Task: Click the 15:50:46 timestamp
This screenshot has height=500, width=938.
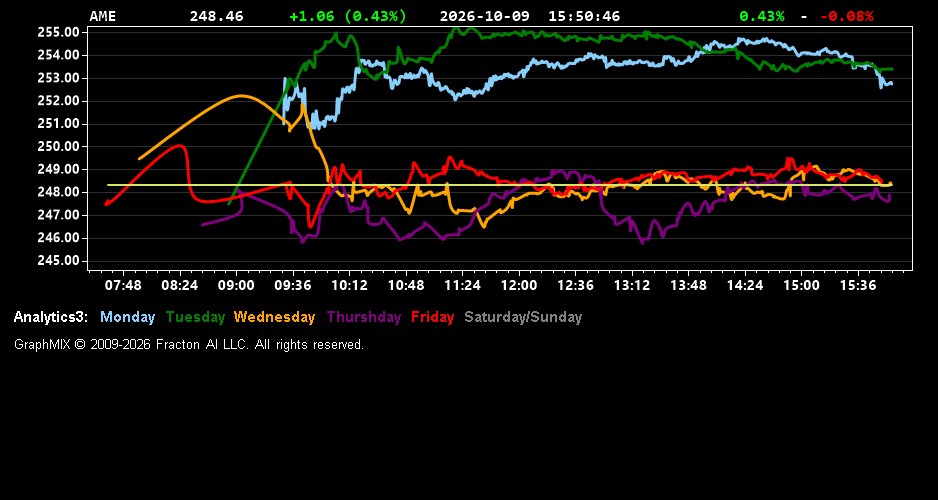Action: point(584,16)
